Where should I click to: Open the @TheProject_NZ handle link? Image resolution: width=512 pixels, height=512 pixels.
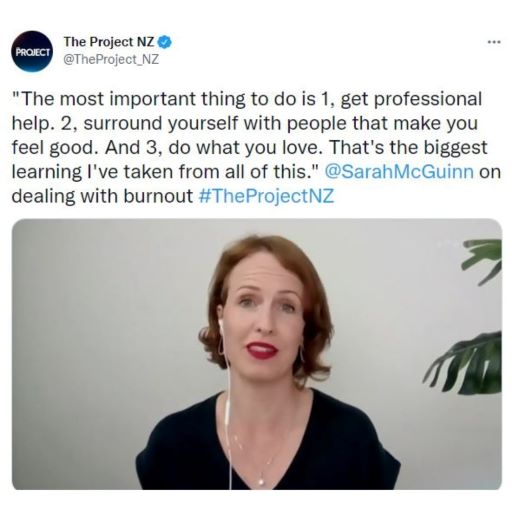(x=111, y=60)
